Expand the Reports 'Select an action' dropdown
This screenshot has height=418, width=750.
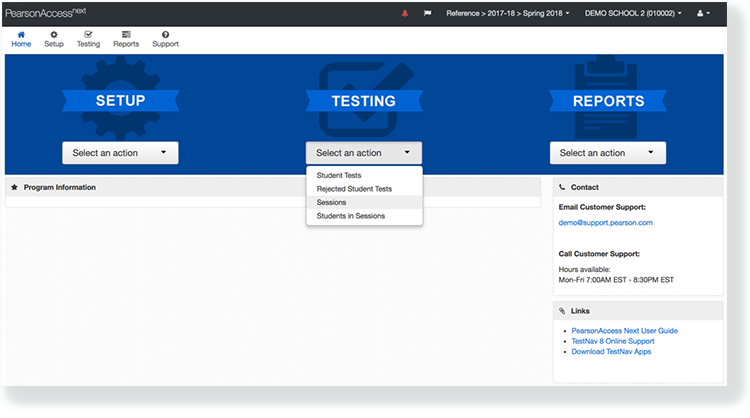click(x=607, y=153)
